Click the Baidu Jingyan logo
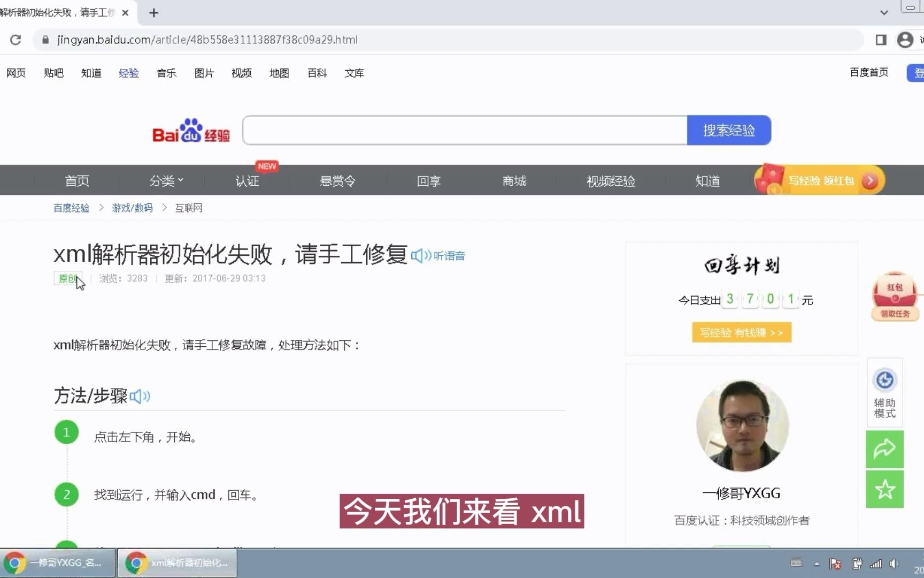Viewport: 924px width, 578px height. point(191,131)
